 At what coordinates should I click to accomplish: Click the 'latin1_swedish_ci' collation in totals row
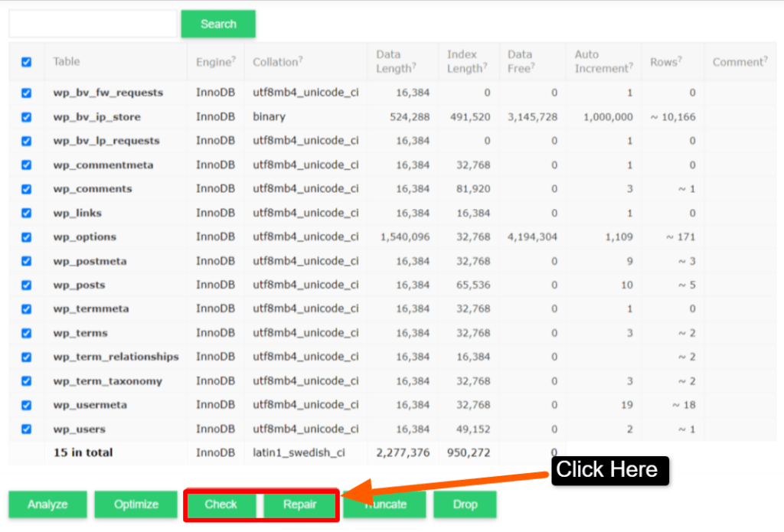[299, 452]
